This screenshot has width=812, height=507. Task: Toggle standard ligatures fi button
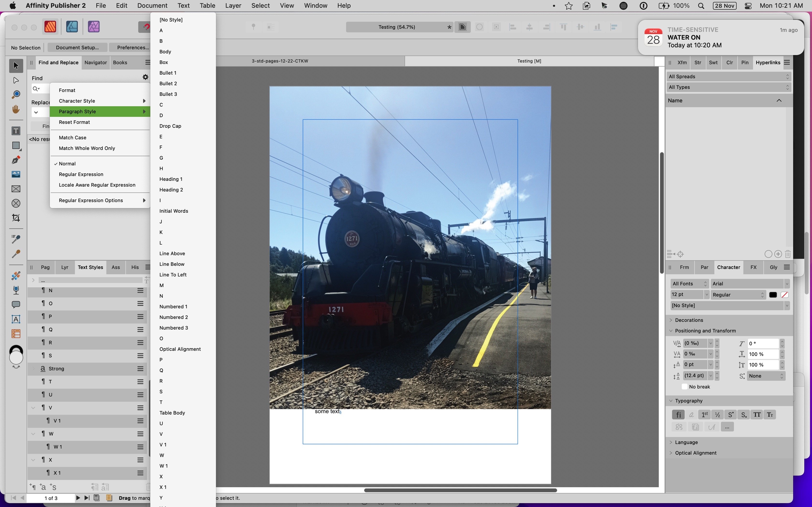[678, 415]
